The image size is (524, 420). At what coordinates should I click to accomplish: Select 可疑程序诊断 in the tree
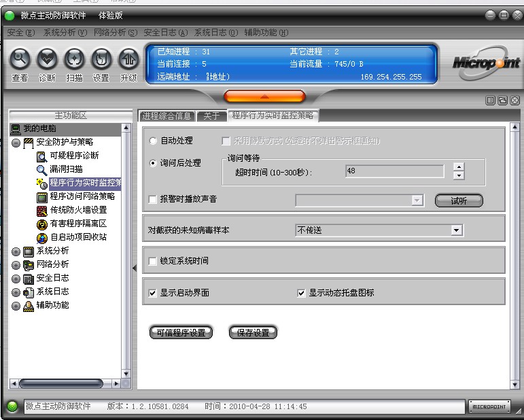74,156
